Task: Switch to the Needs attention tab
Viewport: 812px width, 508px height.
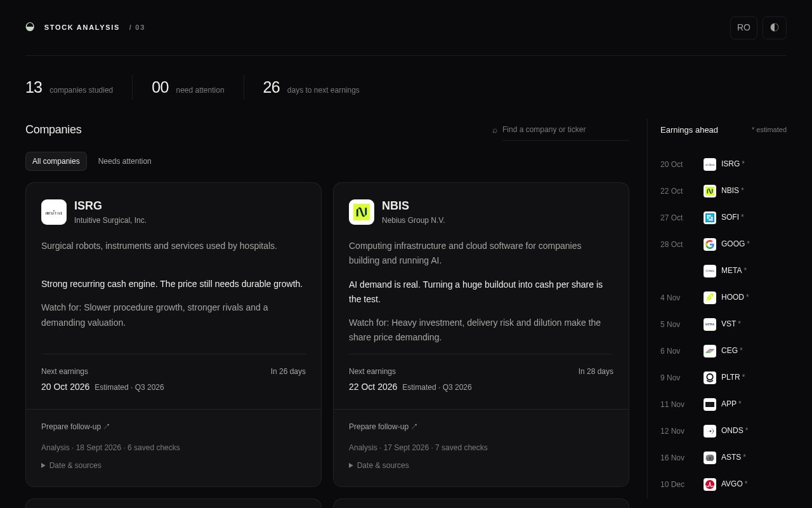Action: point(125,161)
